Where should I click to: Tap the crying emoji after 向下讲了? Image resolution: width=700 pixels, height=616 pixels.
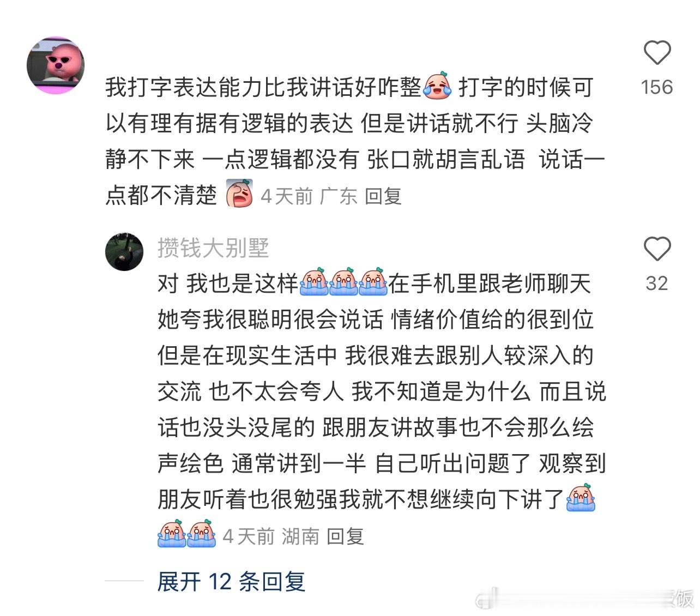click(x=581, y=498)
